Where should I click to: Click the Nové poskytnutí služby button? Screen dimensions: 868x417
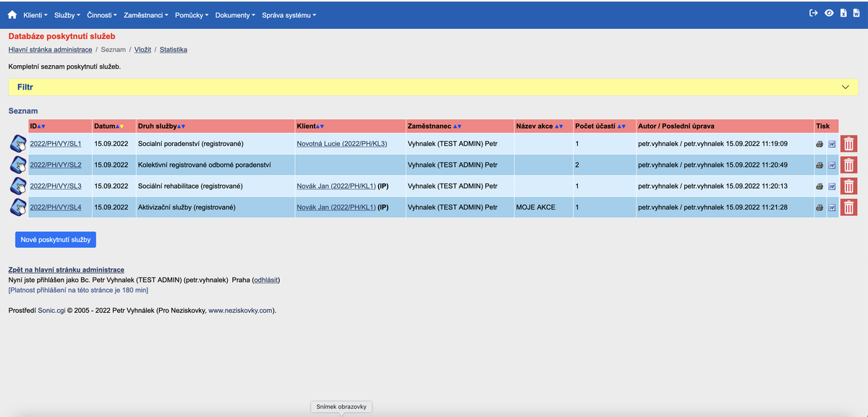(x=55, y=240)
